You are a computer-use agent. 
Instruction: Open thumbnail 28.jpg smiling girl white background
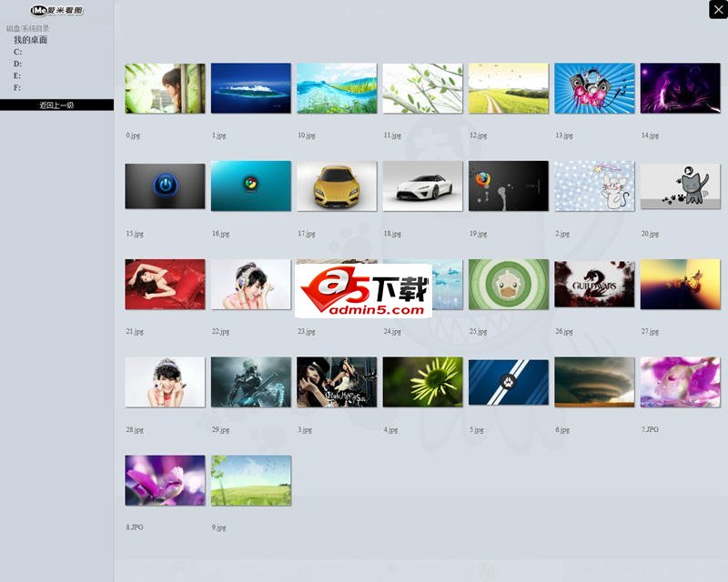tap(165, 382)
